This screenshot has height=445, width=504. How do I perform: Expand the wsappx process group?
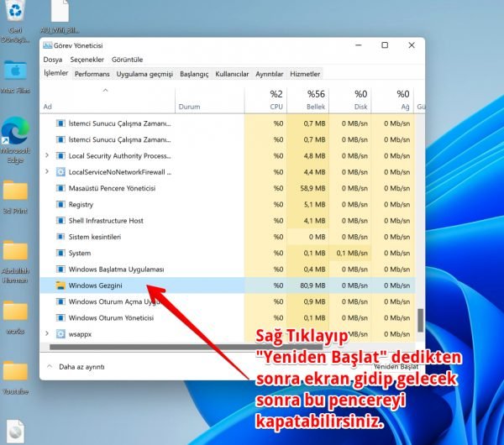tap(47, 333)
